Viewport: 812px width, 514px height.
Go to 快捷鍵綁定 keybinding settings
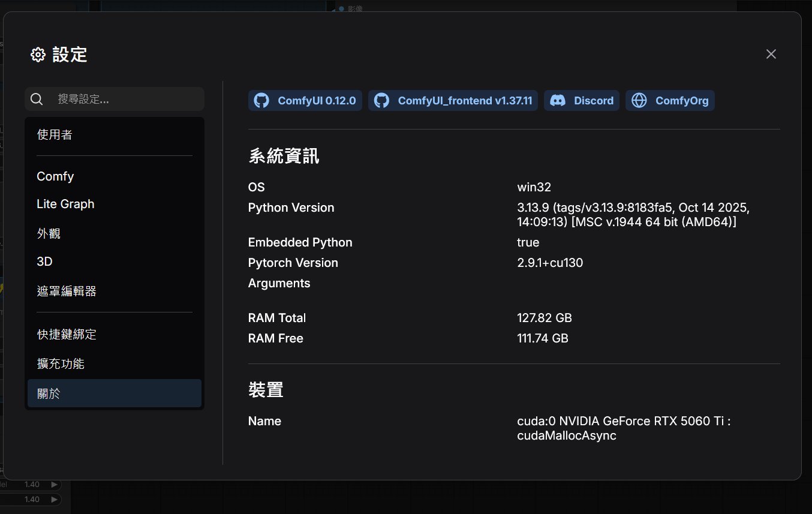point(67,335)
